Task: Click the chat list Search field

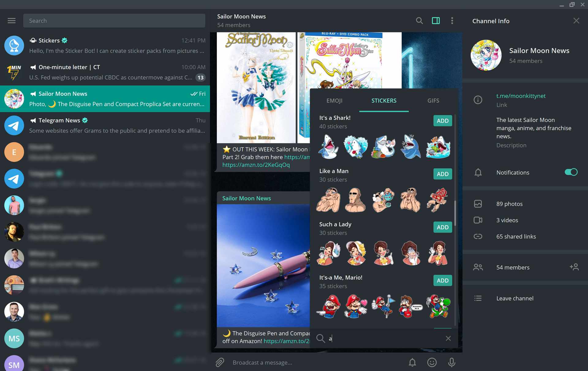Action: pos(114,20)
